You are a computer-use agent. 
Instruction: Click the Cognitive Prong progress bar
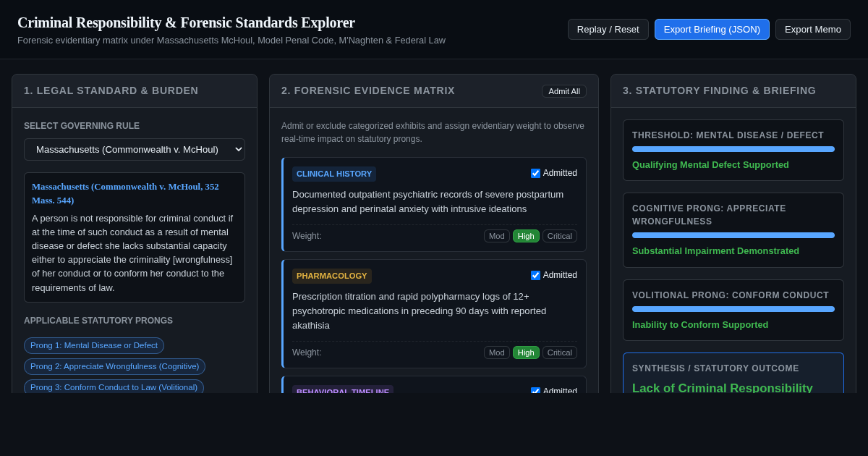[733, 235]
